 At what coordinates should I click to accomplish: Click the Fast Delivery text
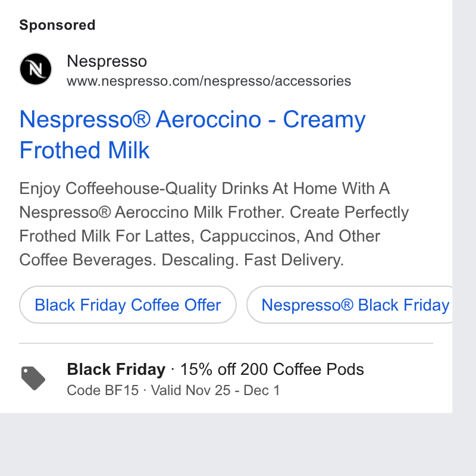294,260
